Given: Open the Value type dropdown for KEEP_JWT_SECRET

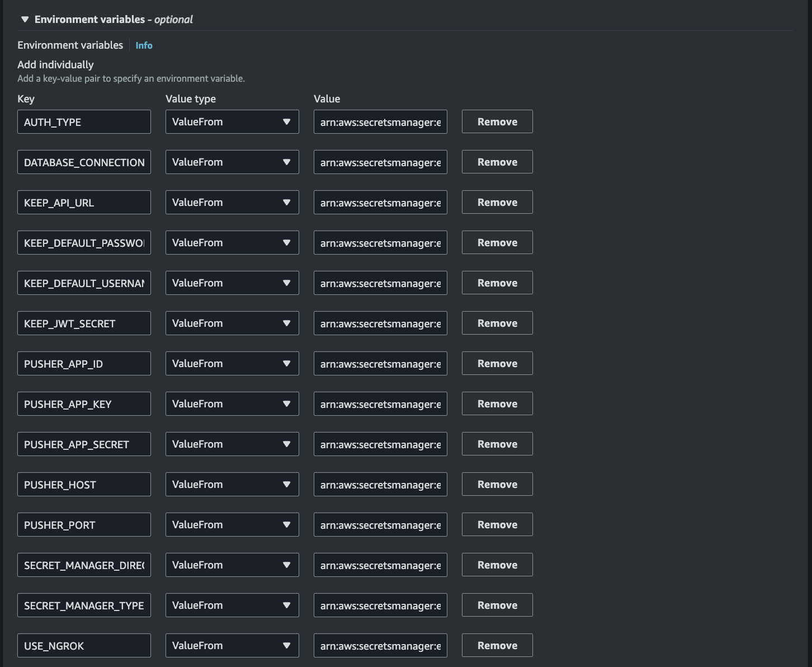Looking at the screenshot, I should (232, 323).
